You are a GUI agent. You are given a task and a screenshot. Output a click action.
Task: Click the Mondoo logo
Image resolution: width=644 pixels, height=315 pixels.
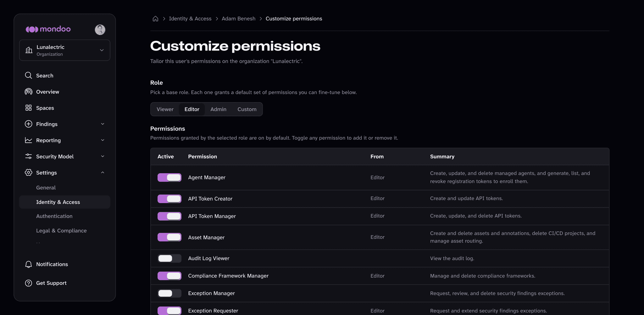(x=48, y=29)
